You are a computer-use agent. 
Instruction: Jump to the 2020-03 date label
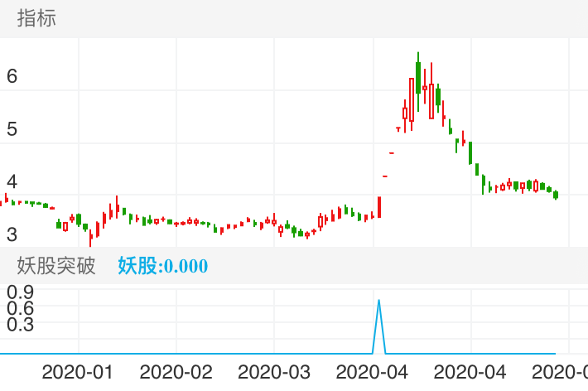[274, 370]
